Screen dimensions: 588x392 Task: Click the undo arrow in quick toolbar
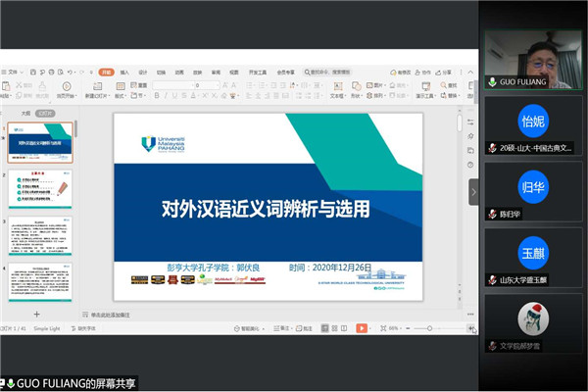[x=68, y=72]
